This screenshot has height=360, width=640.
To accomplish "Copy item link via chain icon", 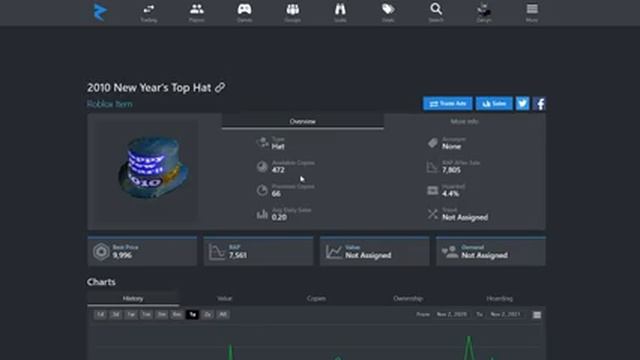I will tap(220, 87).
